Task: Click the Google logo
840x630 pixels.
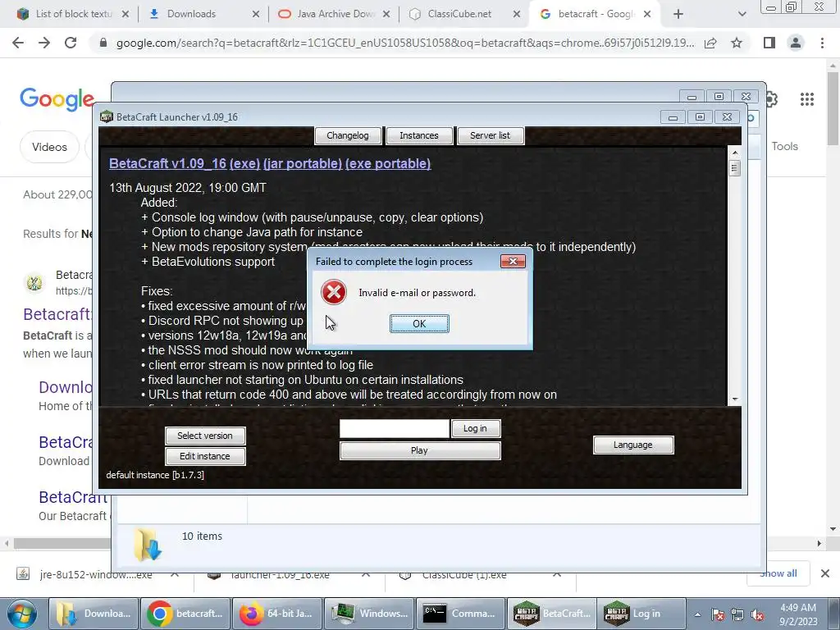Action: [x=57, y=99]
